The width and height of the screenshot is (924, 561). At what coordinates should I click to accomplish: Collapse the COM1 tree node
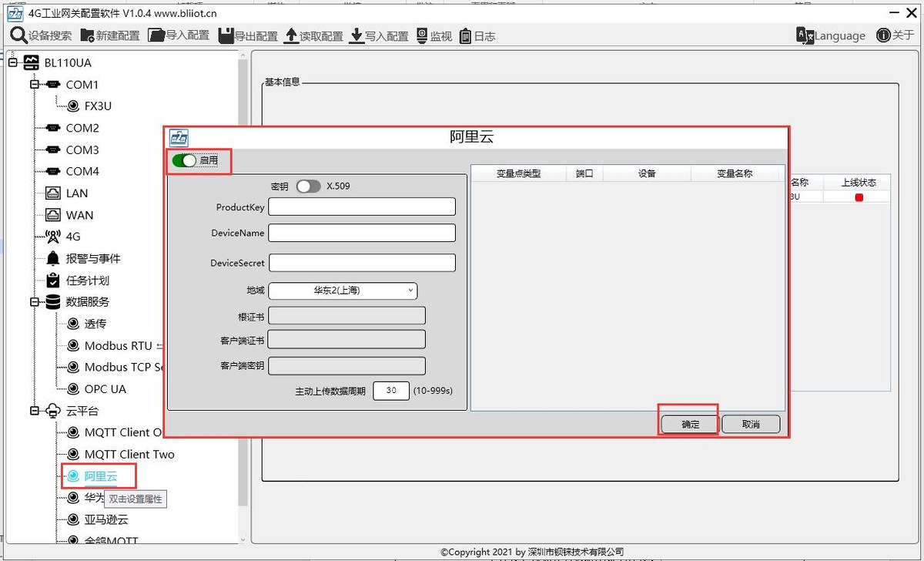pos(34,84)
